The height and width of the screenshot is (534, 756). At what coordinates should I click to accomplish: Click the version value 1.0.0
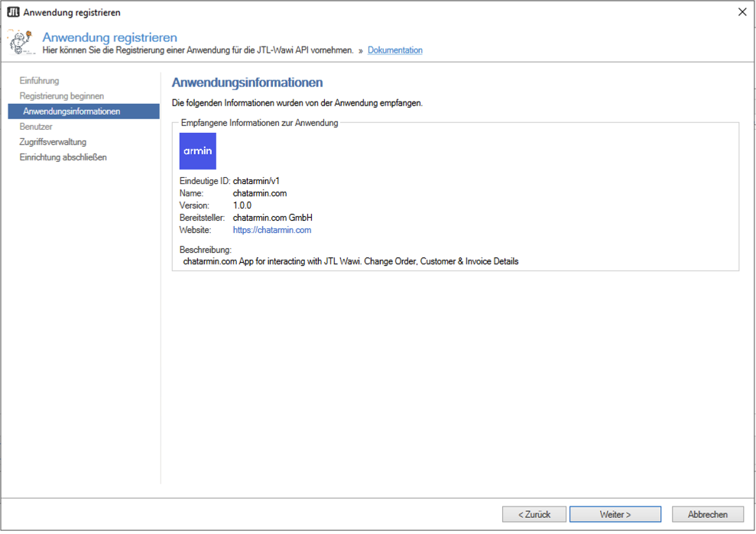pyautogui.click(x=242, y=206)
